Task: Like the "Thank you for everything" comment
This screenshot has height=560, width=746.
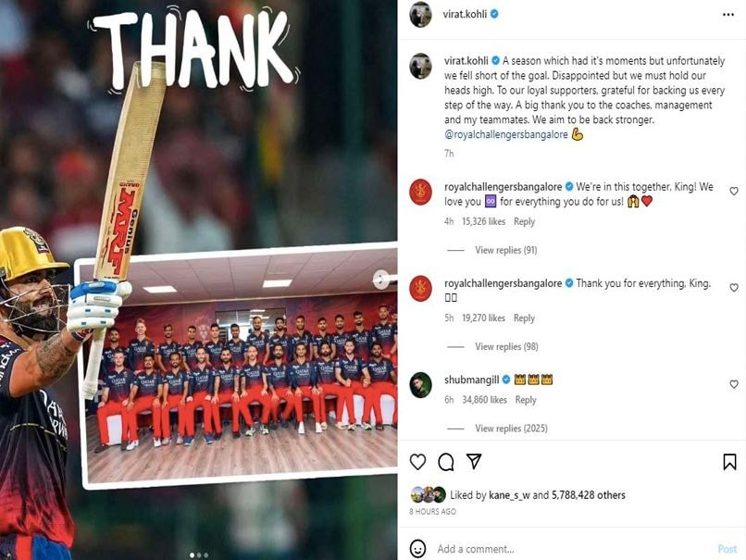Action: pyautogui.click(x=734, y=288)
